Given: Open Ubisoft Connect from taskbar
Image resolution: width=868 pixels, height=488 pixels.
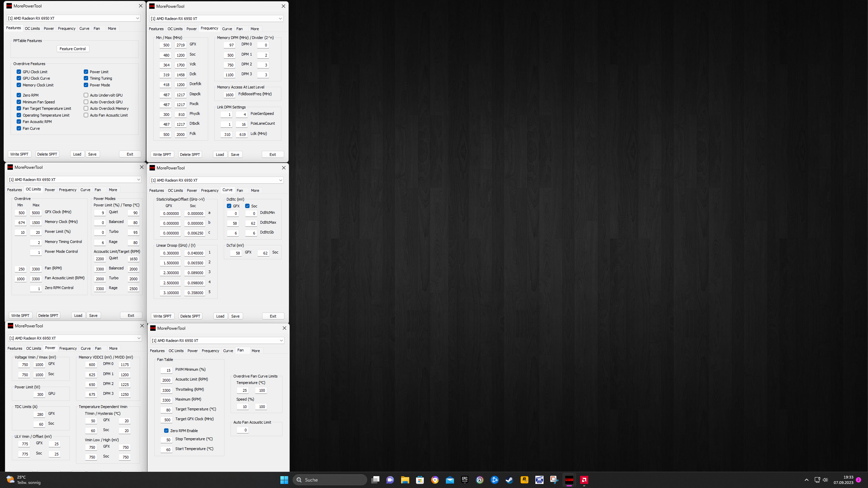Looking at the screenshot, I should [x=479, y=480].
